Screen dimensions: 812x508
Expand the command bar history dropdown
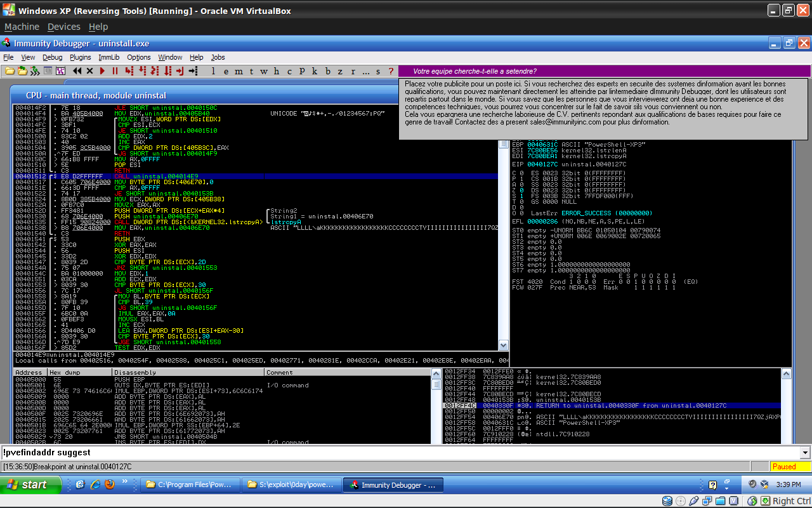click(x=806, y=453)
